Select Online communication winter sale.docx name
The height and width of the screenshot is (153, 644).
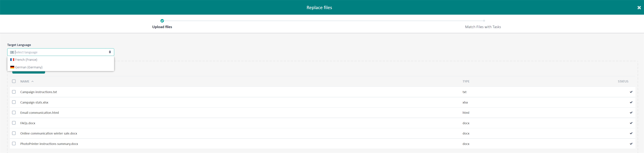pos(49,133)
